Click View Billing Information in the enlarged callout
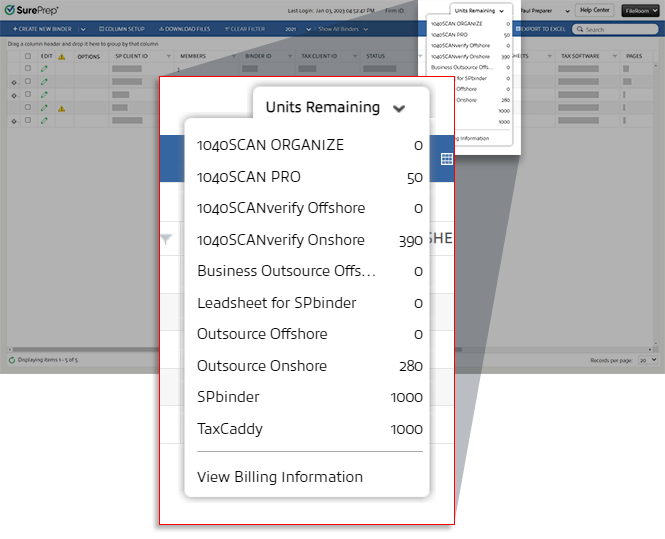Image resolution: width=665 pixels, height=539 pixels. pos(280,477)
